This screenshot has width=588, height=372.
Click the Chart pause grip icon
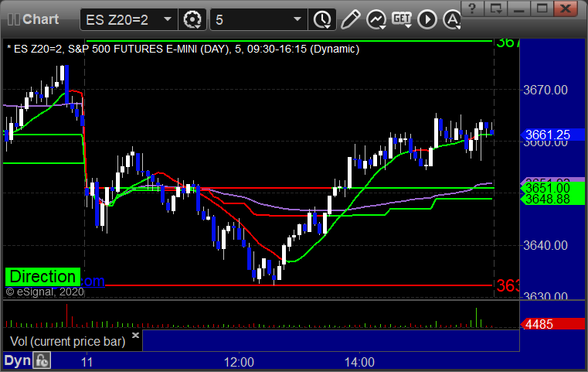13,19
